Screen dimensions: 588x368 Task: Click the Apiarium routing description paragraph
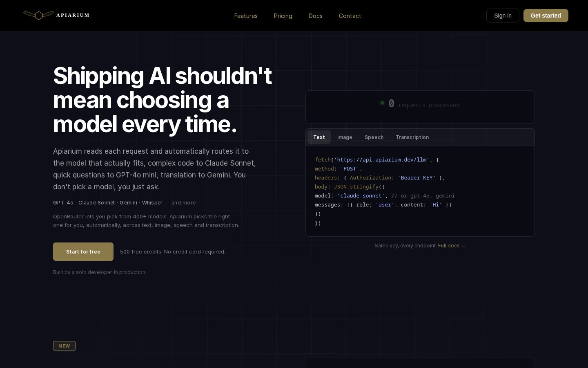pos(155,169)
